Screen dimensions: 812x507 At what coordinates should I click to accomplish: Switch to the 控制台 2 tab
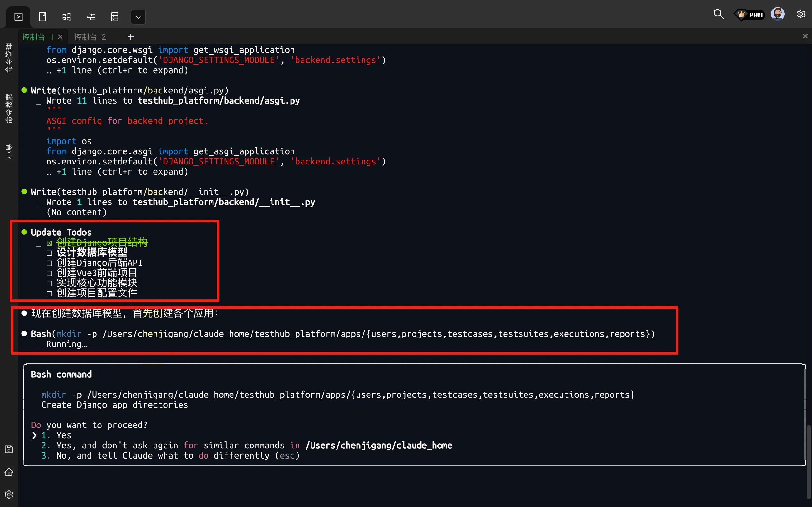[89, 37]
